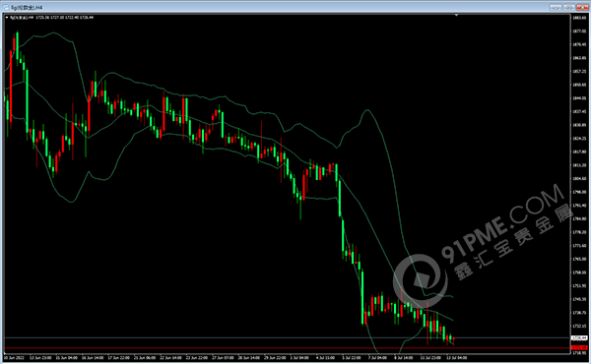Viewport: 591px width, 364px height.
Task: Expand the symbol arrow beside the H4 chart label
Action: (7, 18)
